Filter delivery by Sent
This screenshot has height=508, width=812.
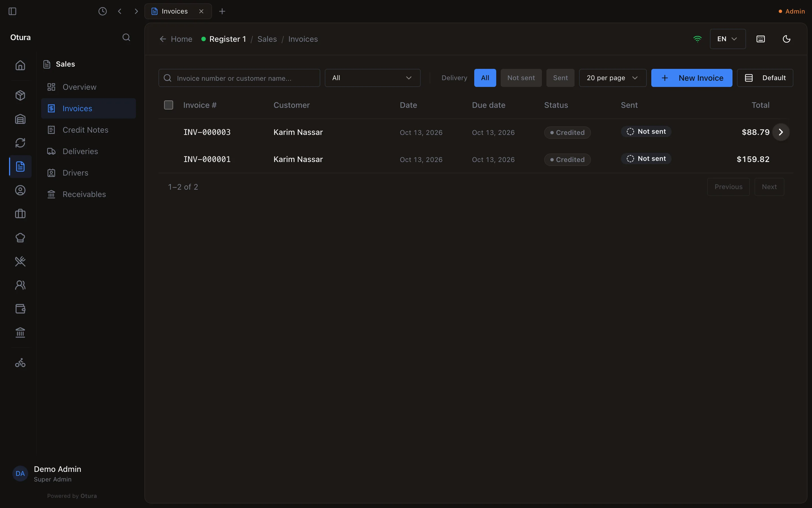pos(560,78)
